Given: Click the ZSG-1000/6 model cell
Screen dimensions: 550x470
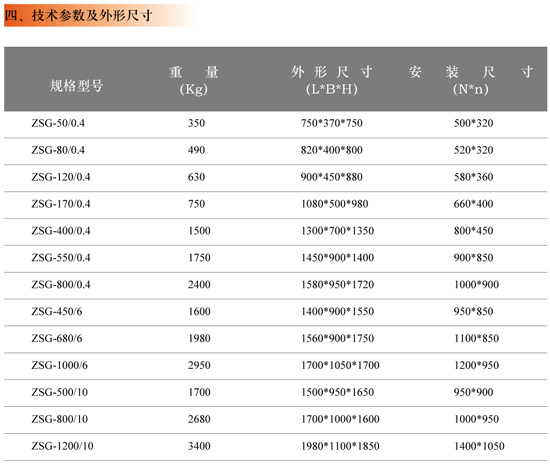Looking at the screenshot, I should click(60, 365).
